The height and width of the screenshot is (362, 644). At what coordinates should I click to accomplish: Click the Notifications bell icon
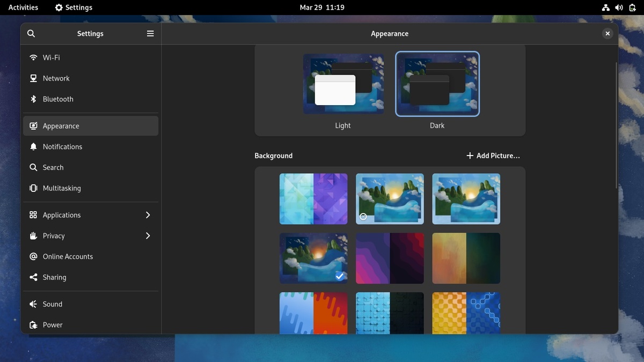33,146
